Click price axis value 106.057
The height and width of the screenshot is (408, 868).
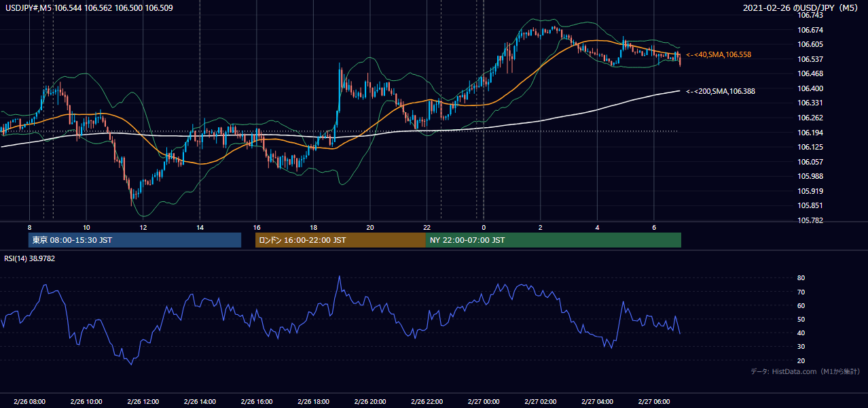[x=810, y=162]
